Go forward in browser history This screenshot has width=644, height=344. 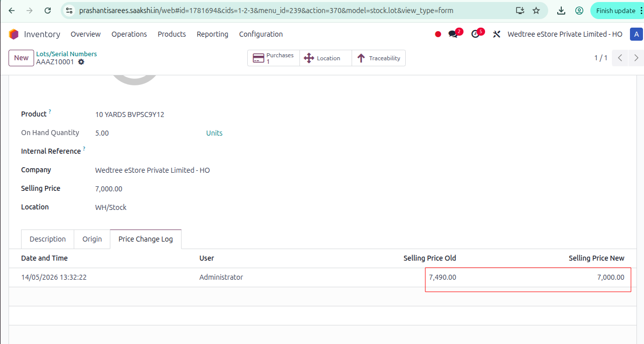pyautogui.click(x=30, y=11)
